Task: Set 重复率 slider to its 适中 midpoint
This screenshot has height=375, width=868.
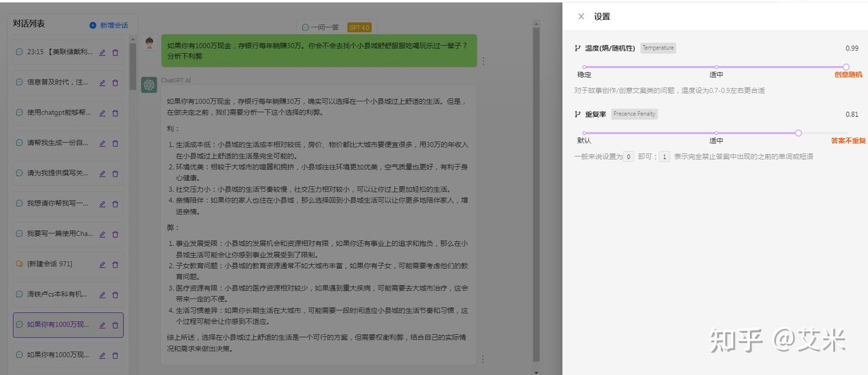Action: tap(716, 133)
